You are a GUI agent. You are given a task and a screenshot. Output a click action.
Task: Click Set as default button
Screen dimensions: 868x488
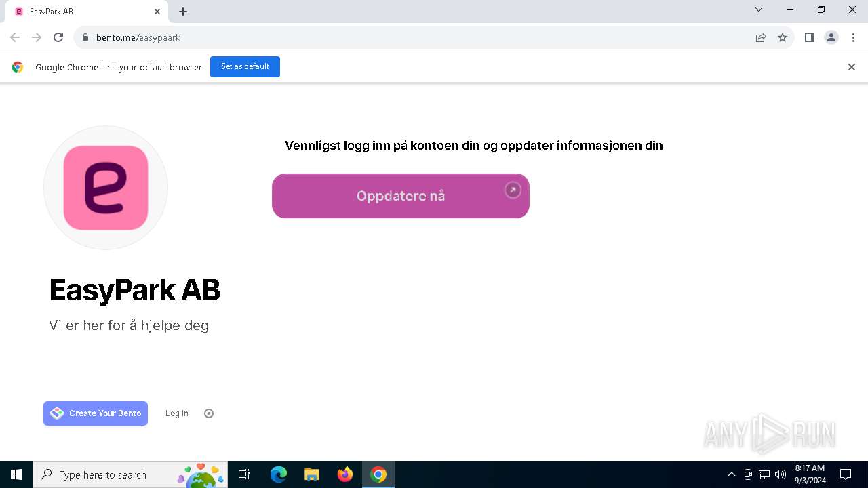[x=245, y=67]
